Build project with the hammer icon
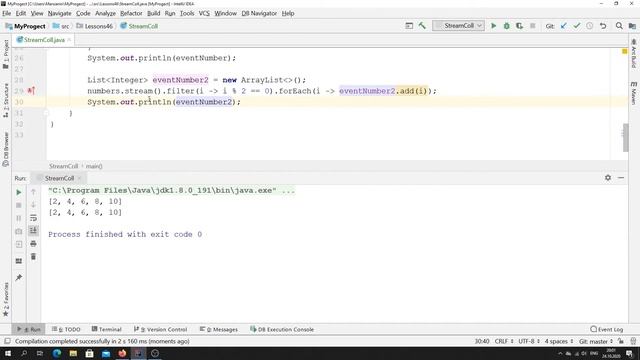Image resolution: width=640 pixels, height=360 pixels. coord(422,26)
